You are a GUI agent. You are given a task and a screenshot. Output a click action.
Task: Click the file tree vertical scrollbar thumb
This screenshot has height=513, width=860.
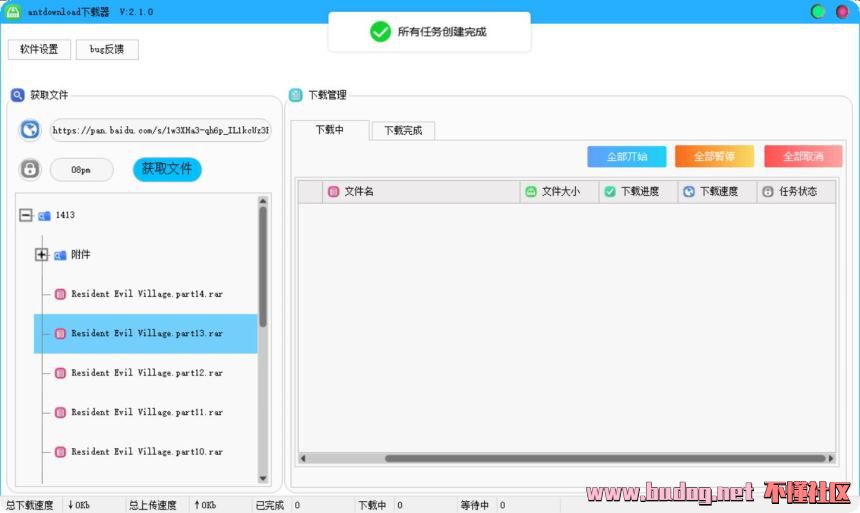(263, 267)
